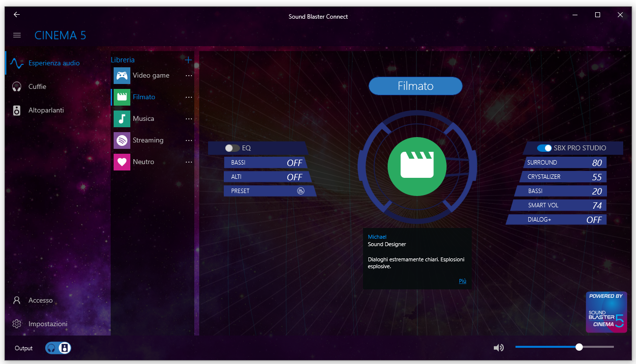Toggle the EQ switch on
636x364 pixels.
pos(232,148)
